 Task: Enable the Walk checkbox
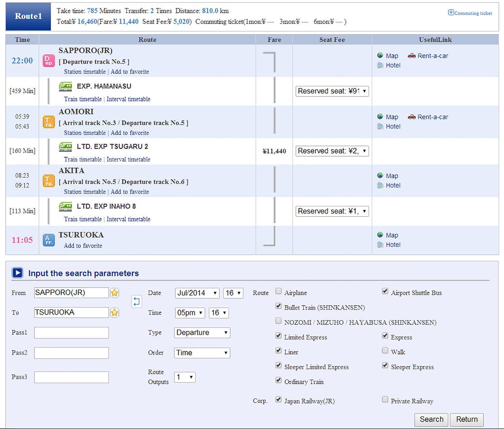point(385,350)
